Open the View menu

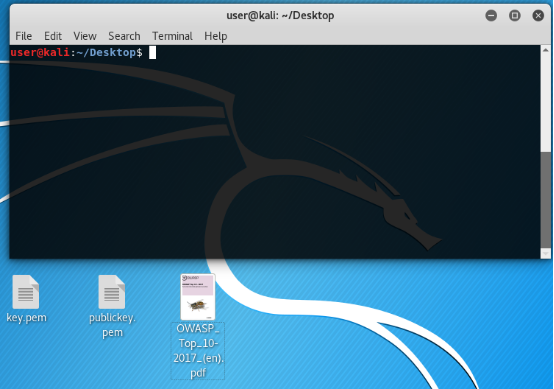point(85,36)
